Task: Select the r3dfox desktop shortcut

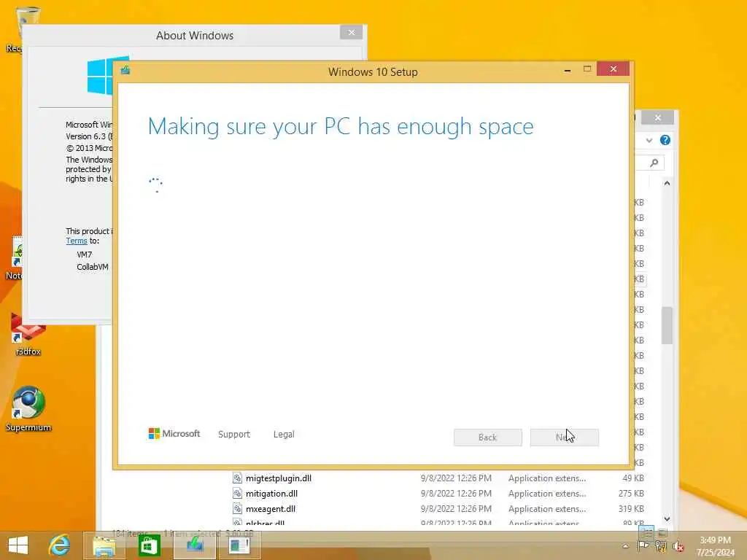Action: (28, 333)
